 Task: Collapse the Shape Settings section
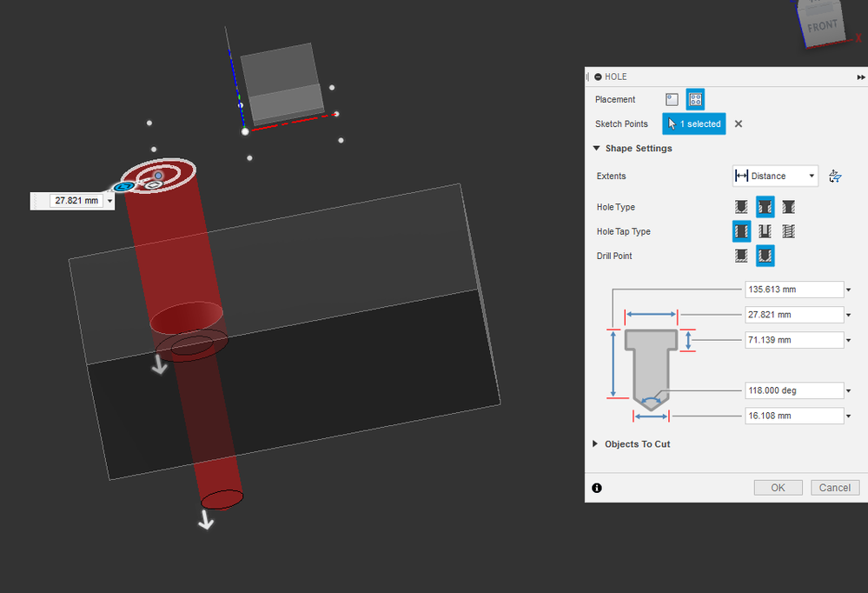[633, 149]
